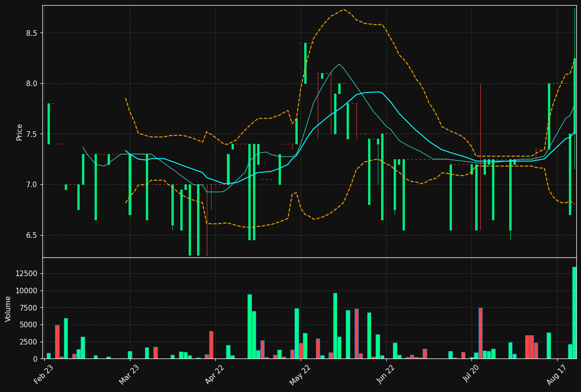Click the tallest volume bar near Aug 17
581x392 pixels.
574,312
